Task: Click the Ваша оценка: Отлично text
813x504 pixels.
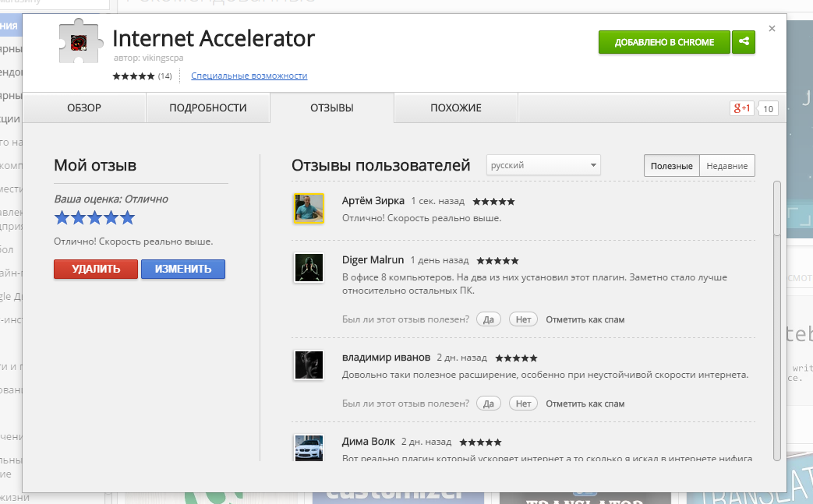Action: point(111,199)
